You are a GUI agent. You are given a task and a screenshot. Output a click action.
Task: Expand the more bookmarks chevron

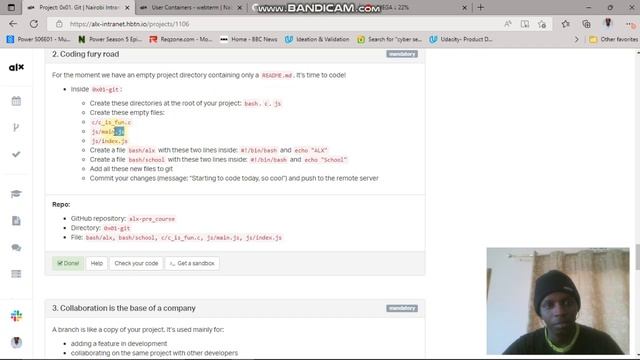pyautogui.click(x=576, y=39)
